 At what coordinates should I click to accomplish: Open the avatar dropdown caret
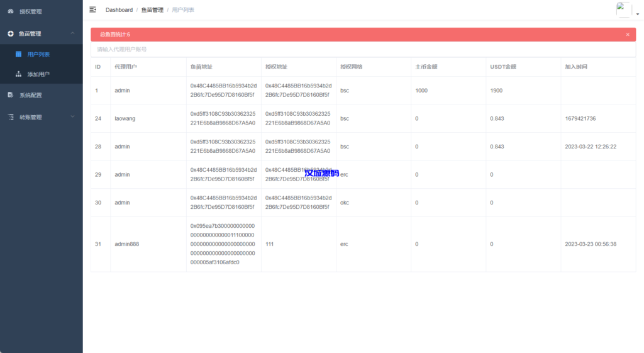pos(638,14)
